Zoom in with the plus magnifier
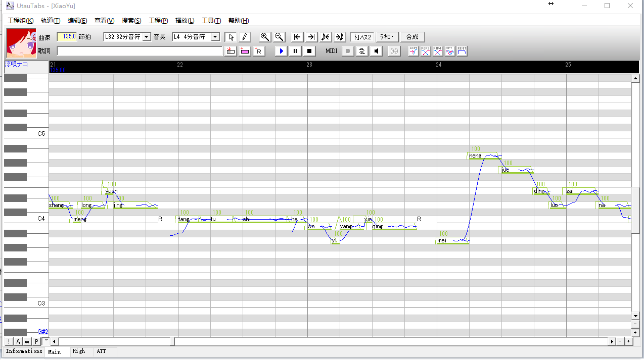Screen dimensions: 644x360 (x=264, y=37)
